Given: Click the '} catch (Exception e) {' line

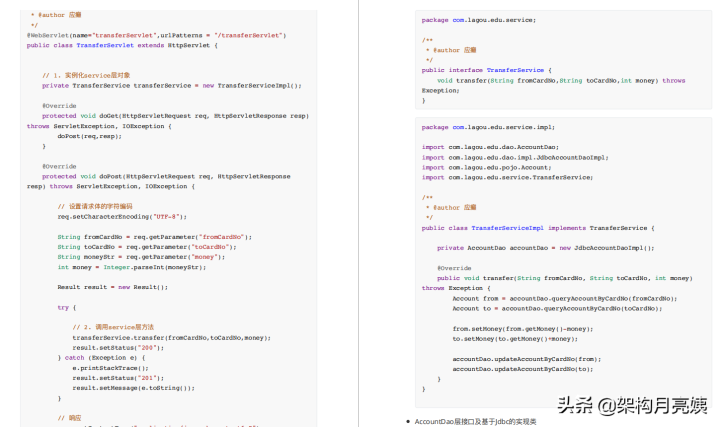Looking at the screenshot, I should (x=101, y=358).
